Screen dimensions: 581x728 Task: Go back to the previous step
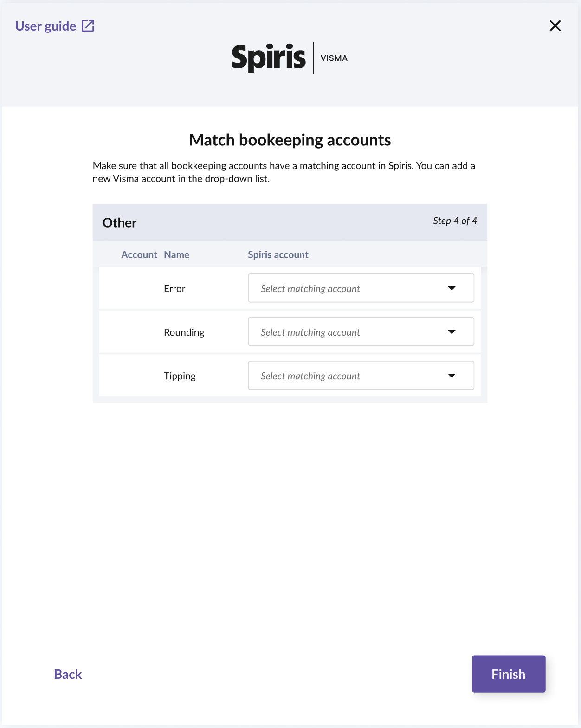68,674
